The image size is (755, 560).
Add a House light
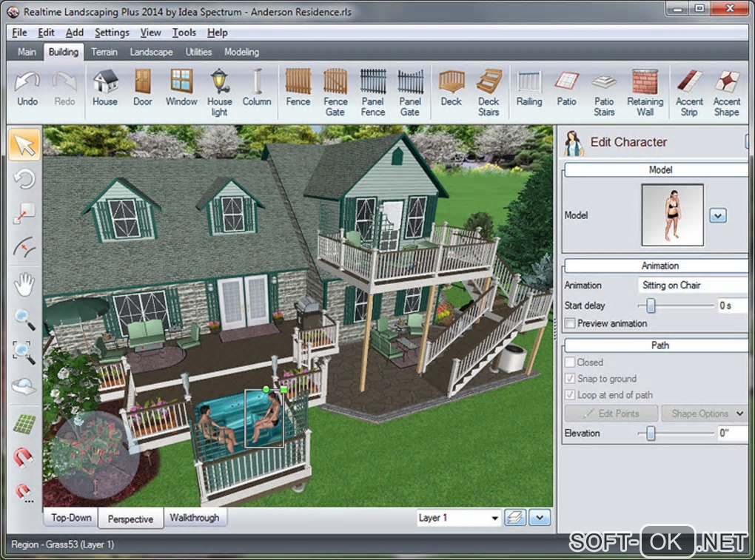220,93
